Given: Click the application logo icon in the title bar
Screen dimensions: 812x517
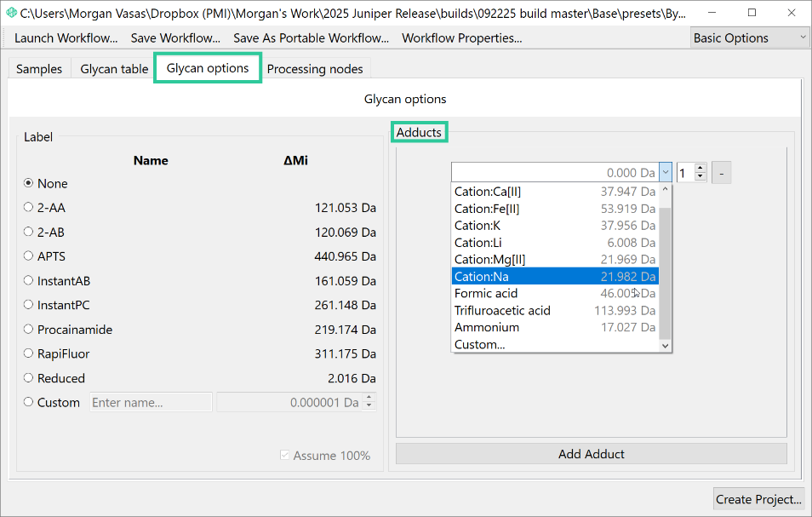Looking at the screenshot, I should tap(11, 12).
